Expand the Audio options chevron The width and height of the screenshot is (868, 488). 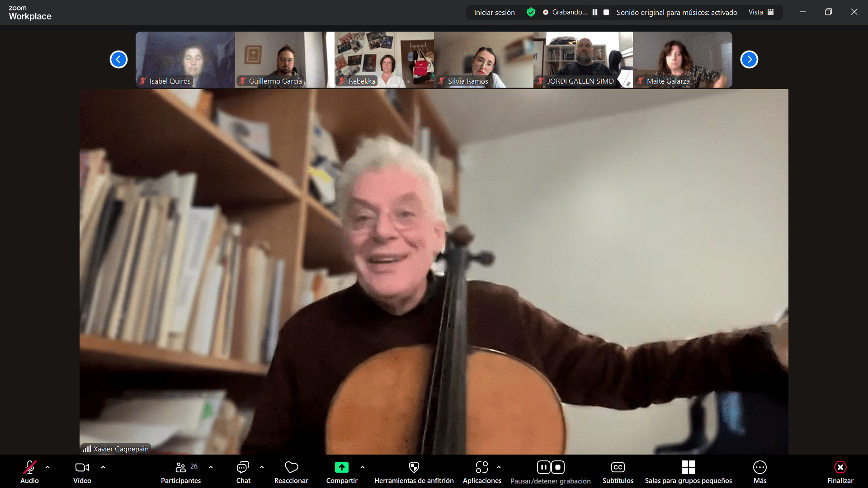click(x=48, y=467)
